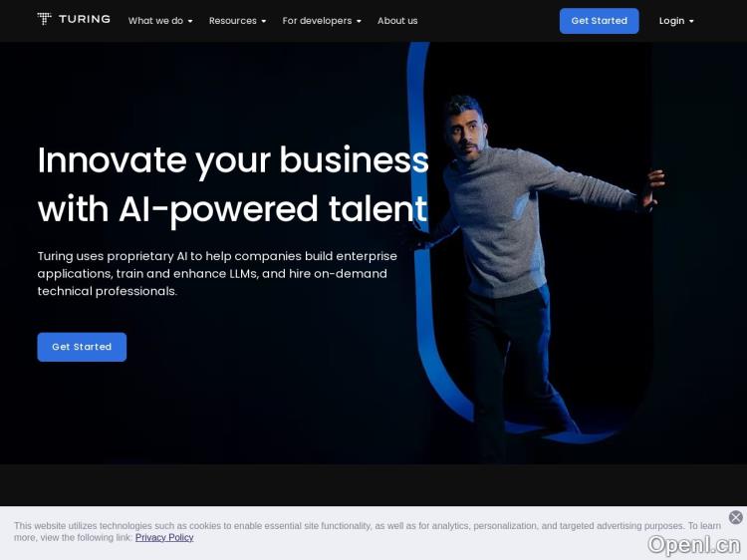
Task: Close the cookie notice banner
Action: (x=736, y=517)
